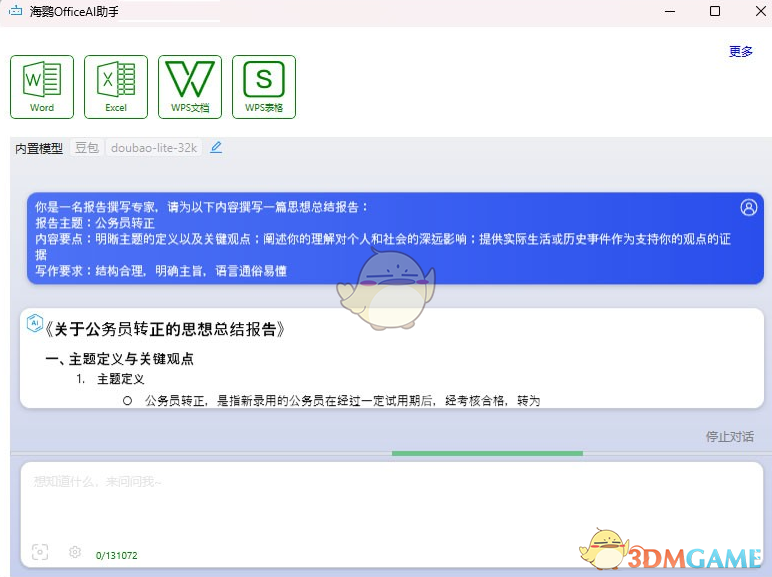Select the 豆包 model provider tag
The image size is (772, 577).
coord(87,148)
